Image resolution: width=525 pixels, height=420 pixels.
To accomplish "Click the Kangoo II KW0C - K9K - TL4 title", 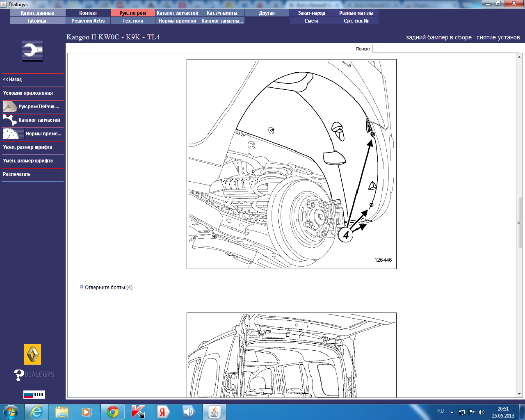I will [113, 37].
